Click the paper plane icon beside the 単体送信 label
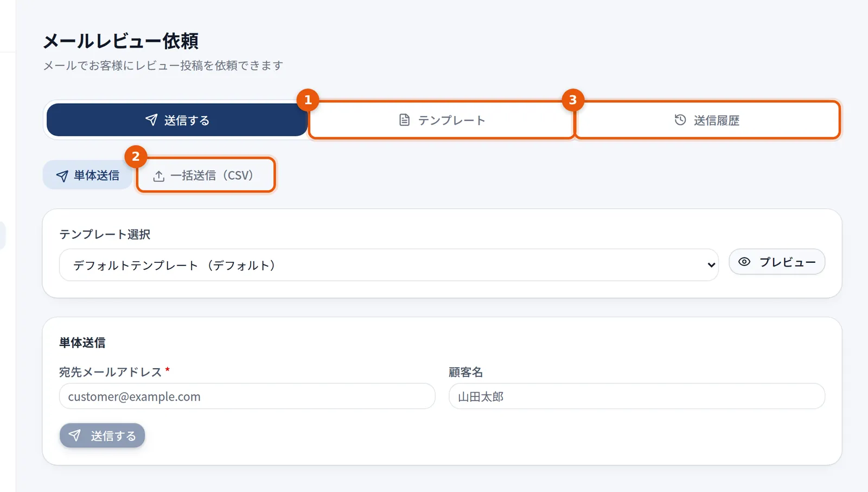Screen dimensions: 868x492 coord(62,176)
